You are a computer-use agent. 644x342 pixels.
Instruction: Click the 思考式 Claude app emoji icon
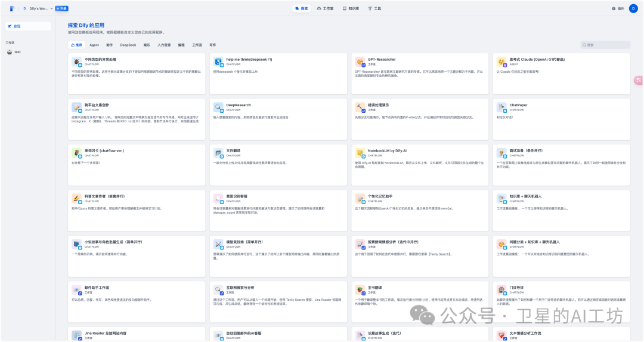tap(502, 62)
